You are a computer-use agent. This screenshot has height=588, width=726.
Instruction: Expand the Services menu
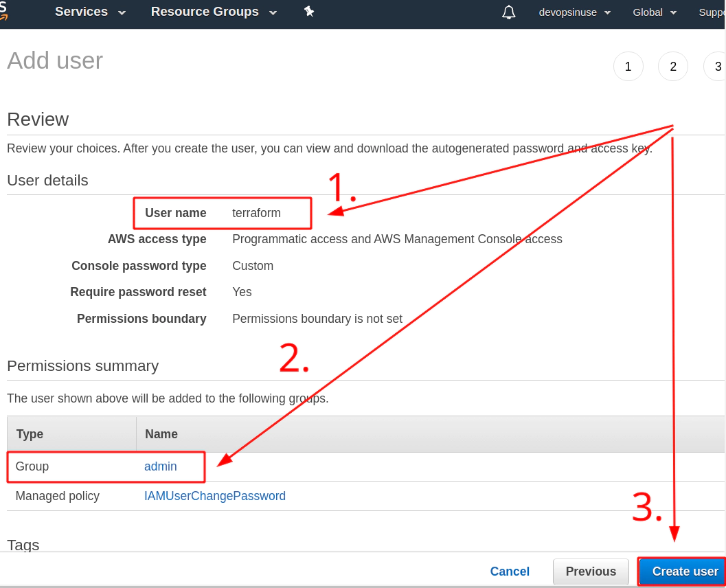(90, 12)
